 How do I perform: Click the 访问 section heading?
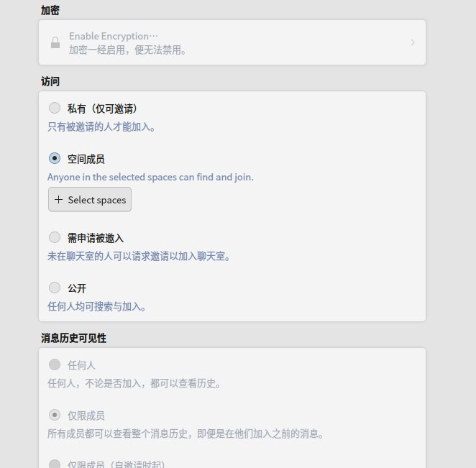coord(50,81)
